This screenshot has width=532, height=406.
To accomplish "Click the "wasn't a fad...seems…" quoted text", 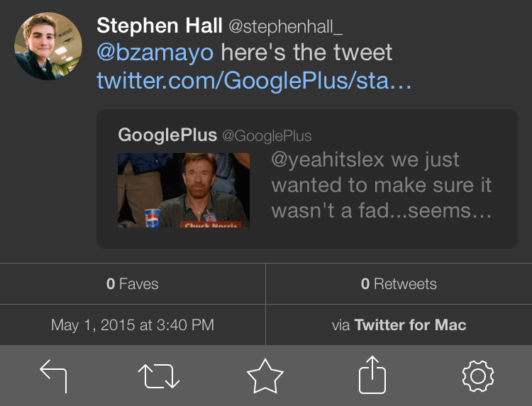I will click(x=381, y=211).
